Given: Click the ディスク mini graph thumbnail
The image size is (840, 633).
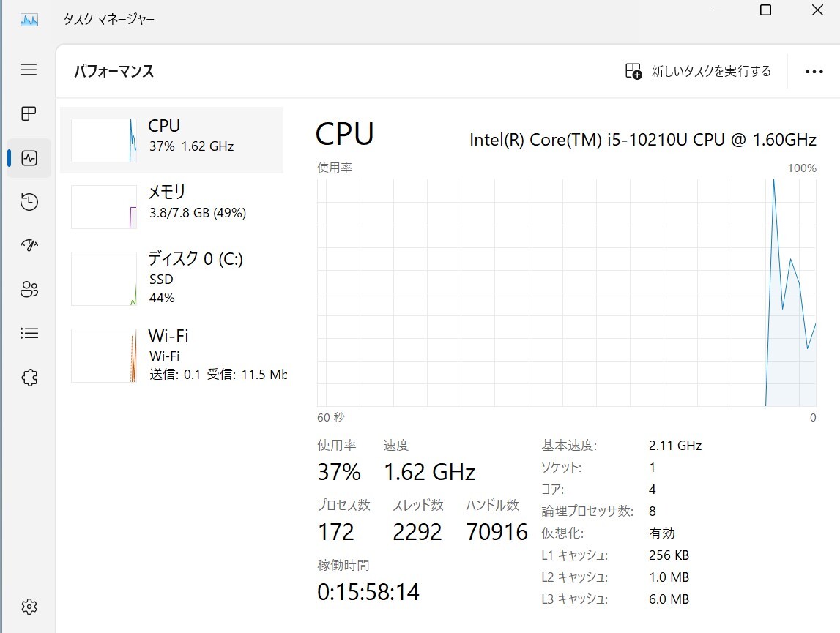Looking at the screenshot, I should coord(103,278).
